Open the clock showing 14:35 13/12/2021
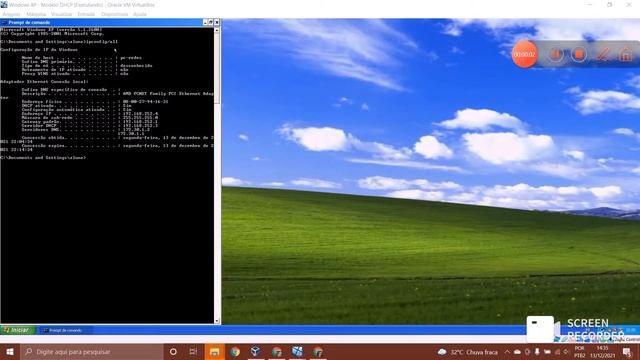Screen dimensions: 640x360 pos(602,352)
